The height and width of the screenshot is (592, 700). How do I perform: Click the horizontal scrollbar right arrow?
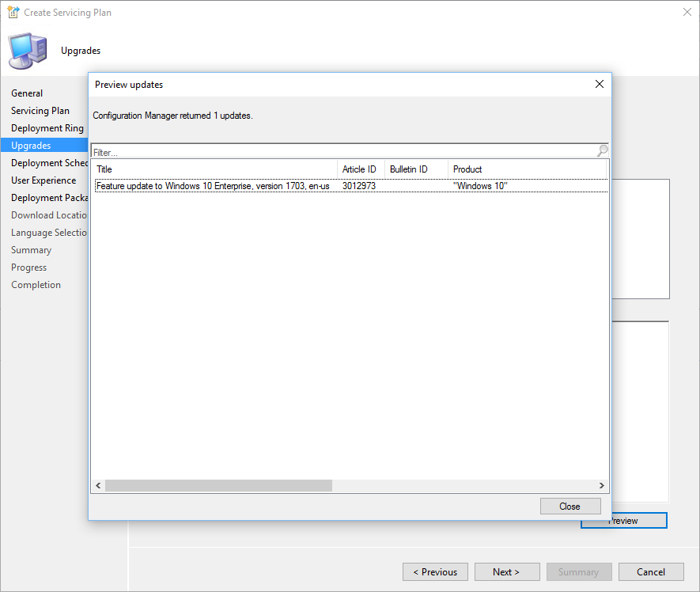pyautogui.click(x=601, y=486)
